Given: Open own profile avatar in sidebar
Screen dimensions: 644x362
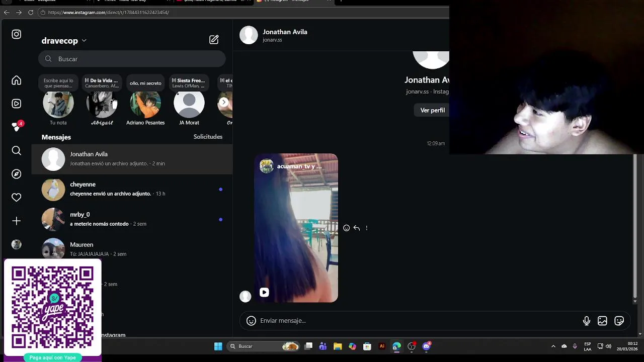Looking at the screenshot, I should coord(17,244).
